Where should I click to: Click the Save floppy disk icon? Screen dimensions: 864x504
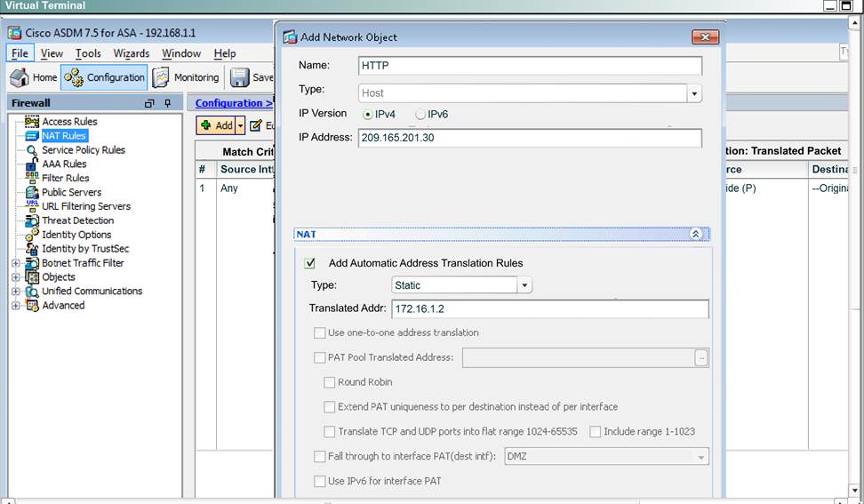coord(239,77)
